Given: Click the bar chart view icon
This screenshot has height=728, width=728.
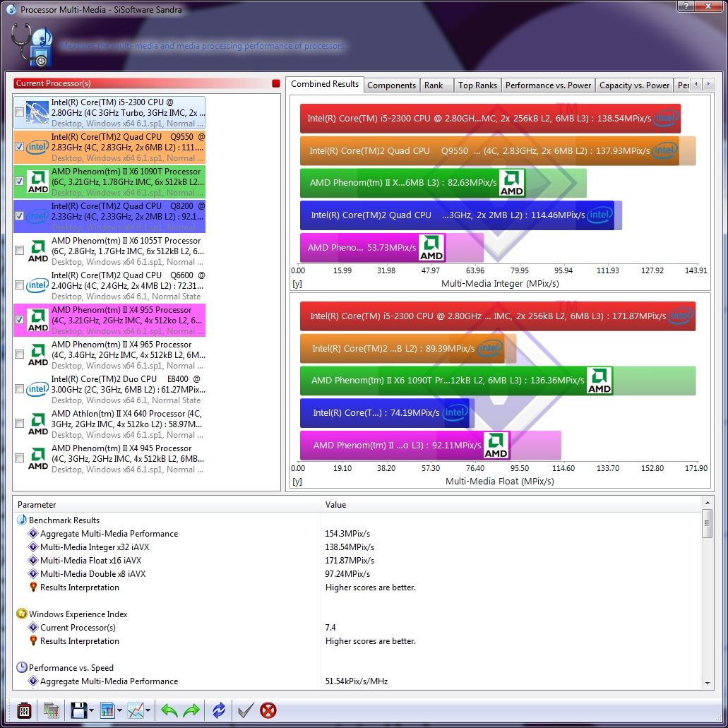Looking at the screenshot, I should [x=107, y=710].
